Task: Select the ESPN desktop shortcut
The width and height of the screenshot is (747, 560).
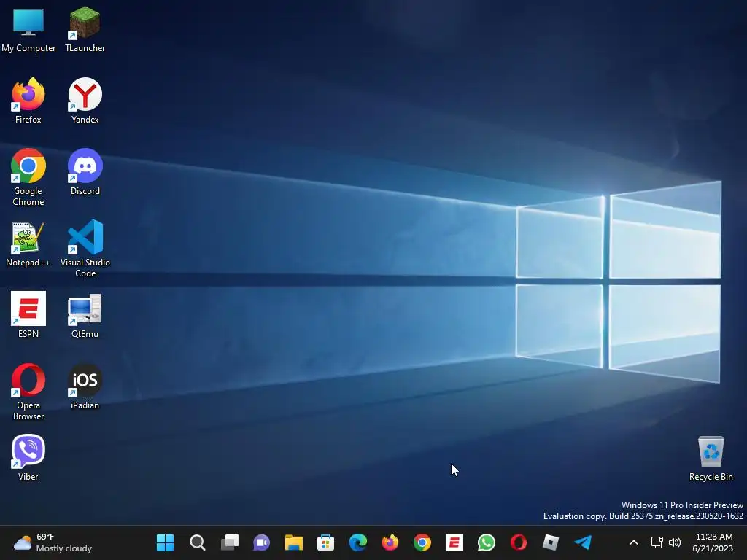Action: click(28, 315)
